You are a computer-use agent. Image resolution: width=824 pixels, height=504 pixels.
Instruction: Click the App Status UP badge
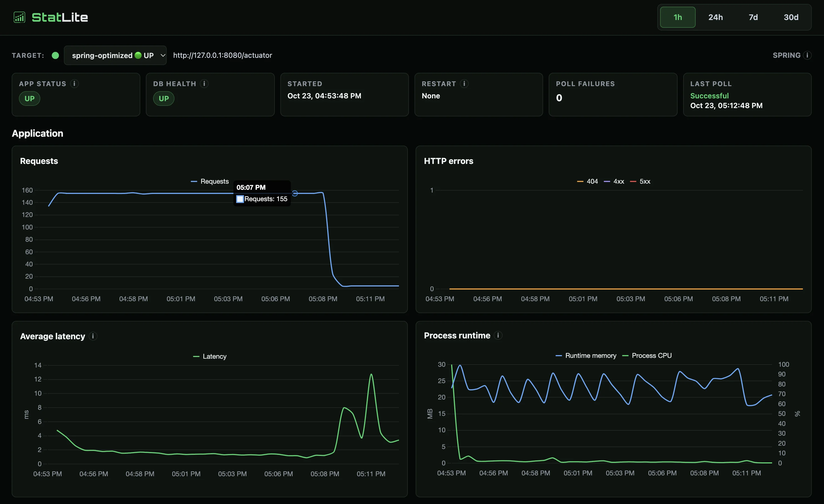(29, 99)
